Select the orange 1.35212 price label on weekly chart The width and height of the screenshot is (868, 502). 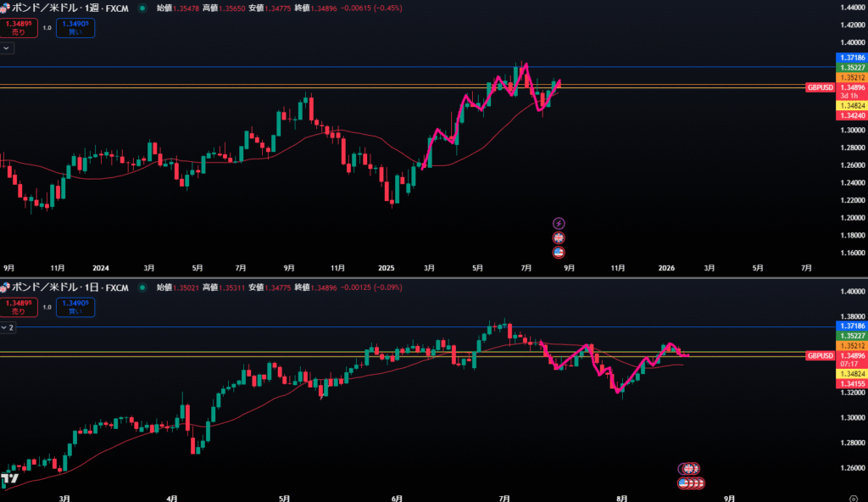(851, 77)
